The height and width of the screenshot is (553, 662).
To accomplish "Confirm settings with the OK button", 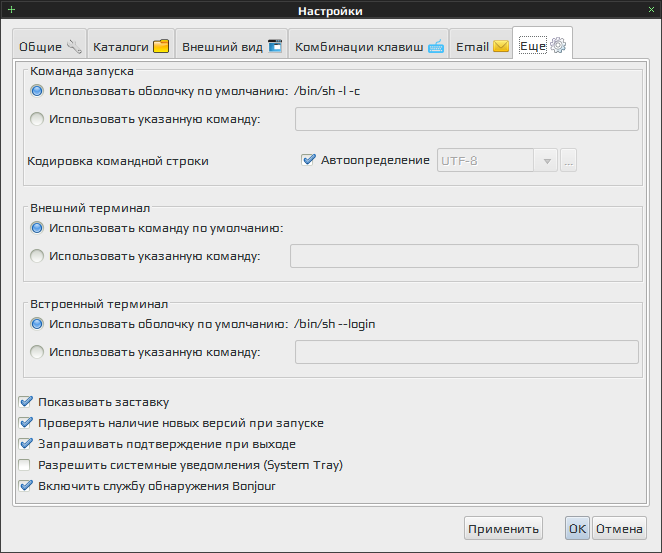I will tap(577, 528).
